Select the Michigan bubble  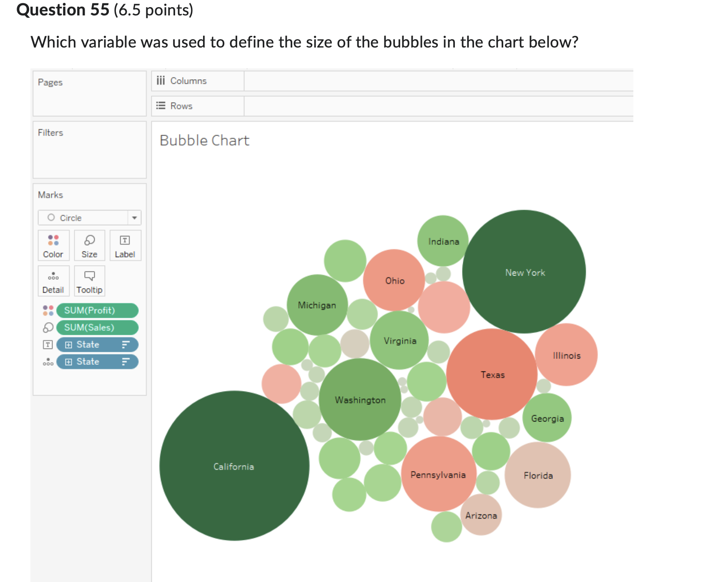point(317,305)
